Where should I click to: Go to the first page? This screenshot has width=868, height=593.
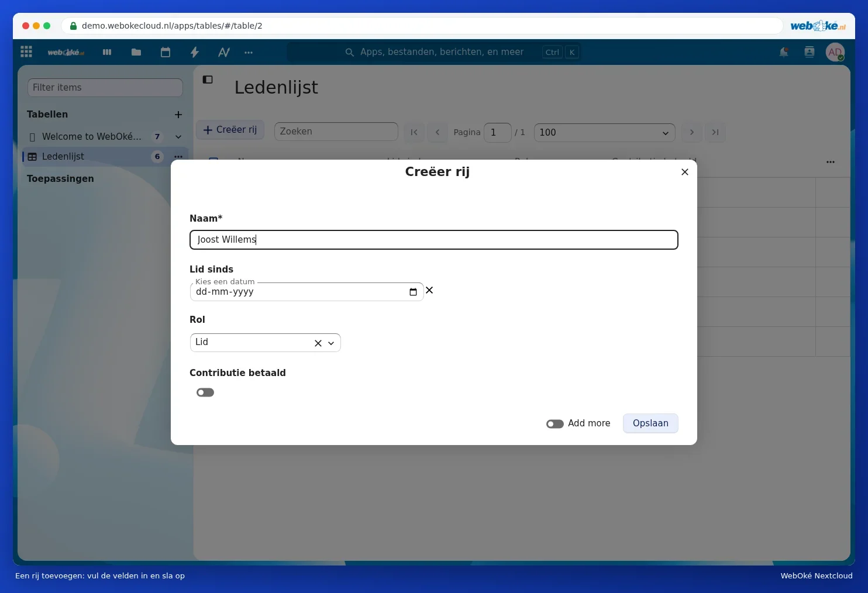click(414, 132)
